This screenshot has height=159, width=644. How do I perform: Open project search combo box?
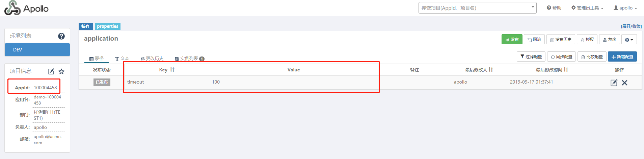coord(478,8)
